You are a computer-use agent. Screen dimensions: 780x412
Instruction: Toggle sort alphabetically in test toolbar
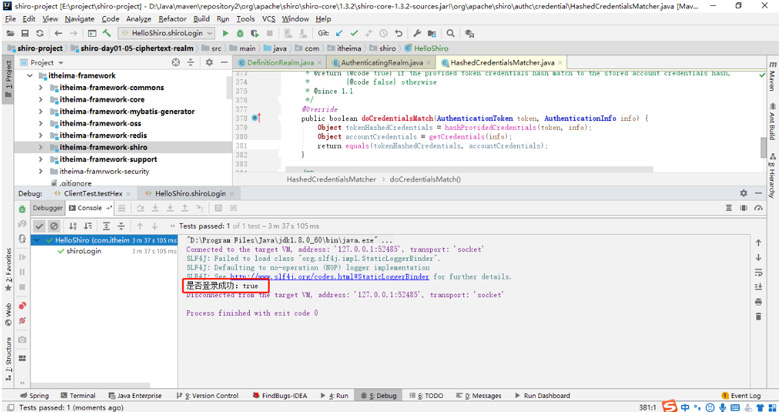point(73,226)
